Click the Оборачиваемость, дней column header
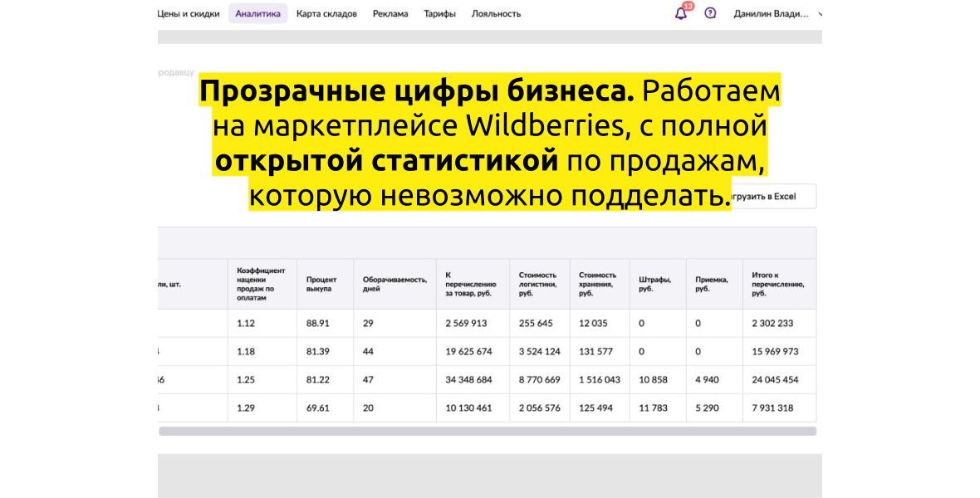 pos(394,285)
